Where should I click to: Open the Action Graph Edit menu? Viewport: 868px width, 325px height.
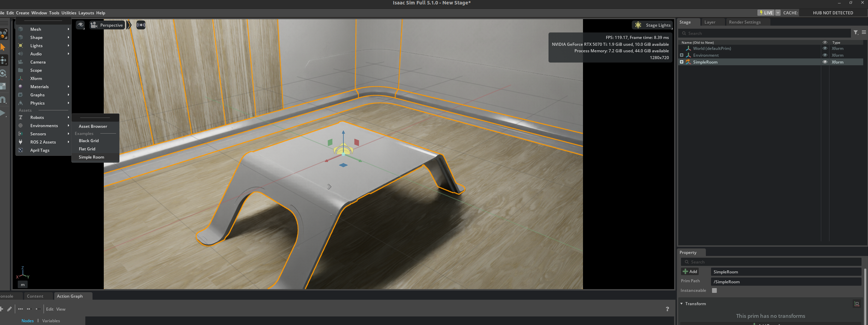click(50, 309)
